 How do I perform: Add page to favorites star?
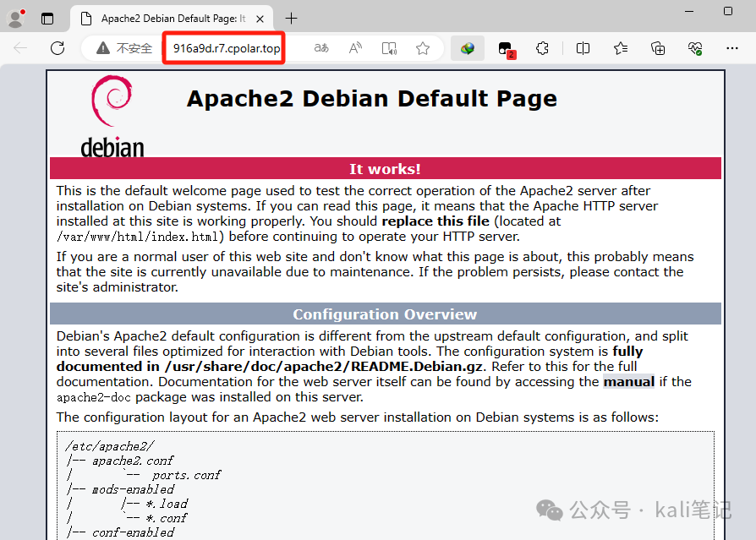[x=423, y=48]
